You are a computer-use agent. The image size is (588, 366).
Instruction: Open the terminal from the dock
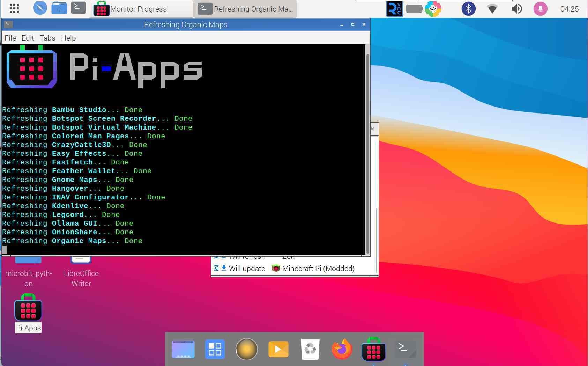pos(405,349)
